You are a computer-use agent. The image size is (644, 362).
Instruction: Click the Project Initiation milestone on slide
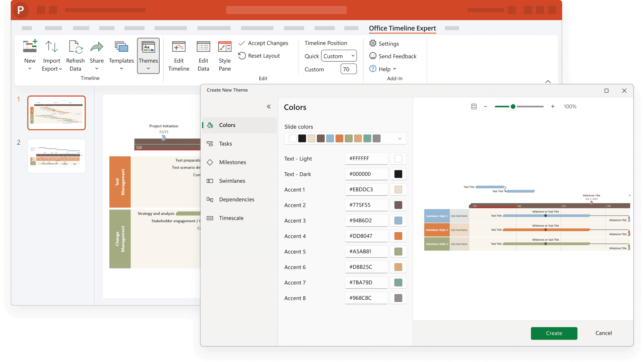pyautogui.click(x=164, y=137)
